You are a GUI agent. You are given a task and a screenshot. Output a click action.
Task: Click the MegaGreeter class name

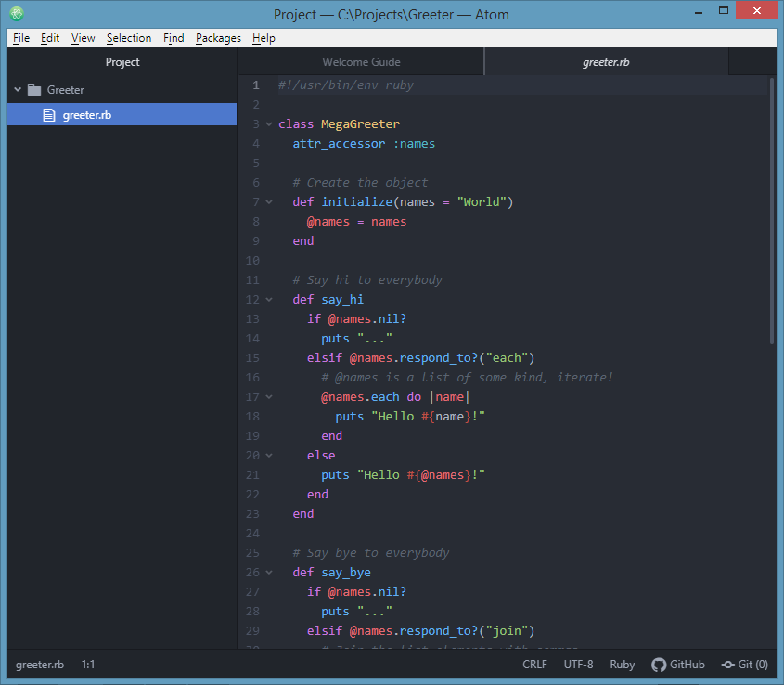pos(361,124)
